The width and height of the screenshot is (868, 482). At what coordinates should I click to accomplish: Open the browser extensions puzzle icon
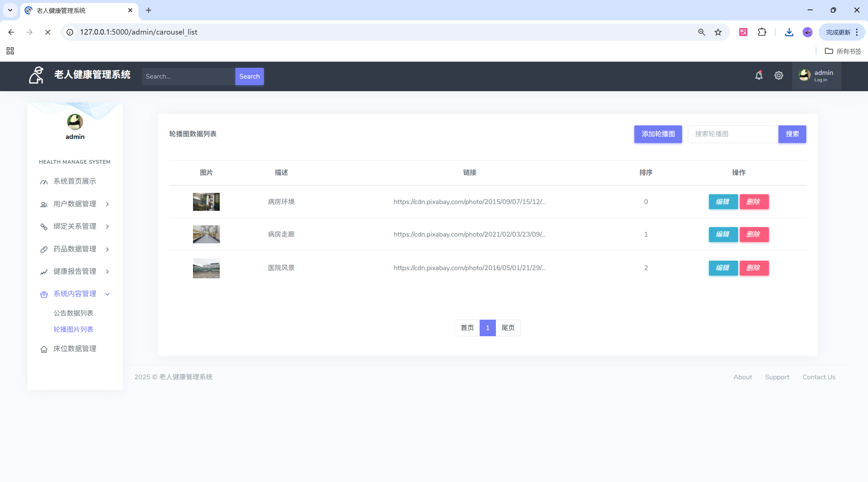click(x=762, y=32)
